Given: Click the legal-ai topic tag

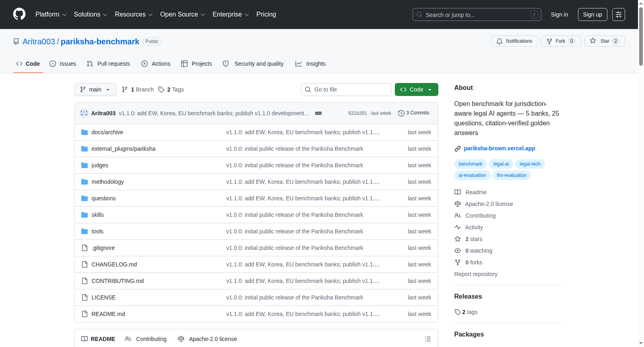Looking at the screenshot, I should [x=501, y=164].
